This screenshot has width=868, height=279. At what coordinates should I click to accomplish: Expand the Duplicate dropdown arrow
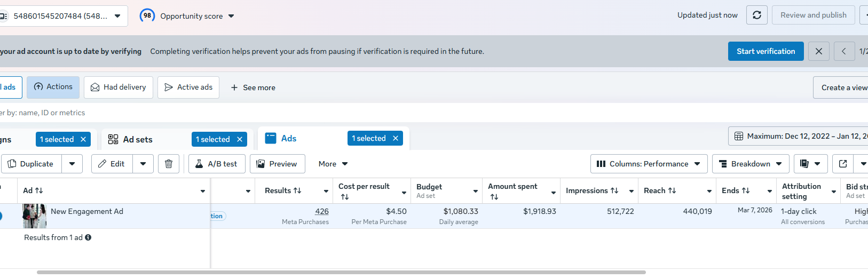[72, 164]
